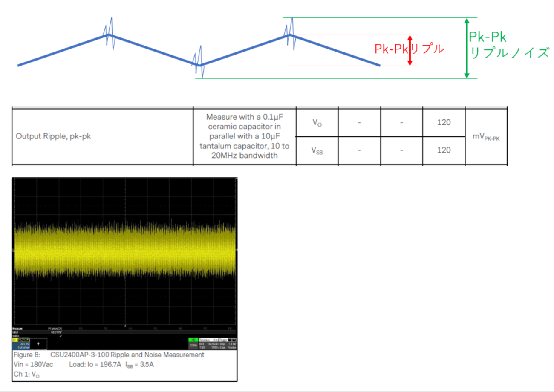Click the C1 channel descriptor box
Image resolution: width=554 pixels, height=392 pixels.
(x=21, y=343)
